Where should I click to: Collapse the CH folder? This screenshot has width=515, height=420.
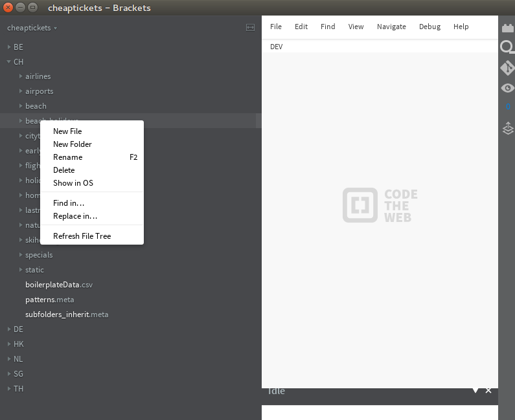click(x=9, y=61)
